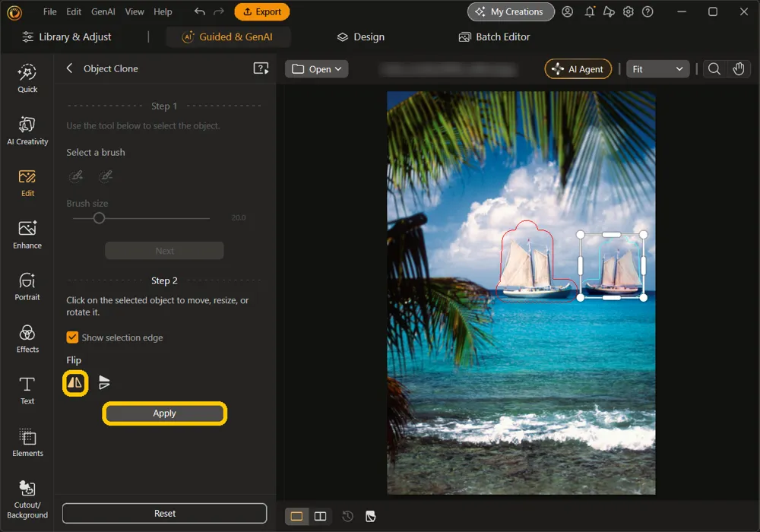Switch to Guided & GenAI tab

227,36
